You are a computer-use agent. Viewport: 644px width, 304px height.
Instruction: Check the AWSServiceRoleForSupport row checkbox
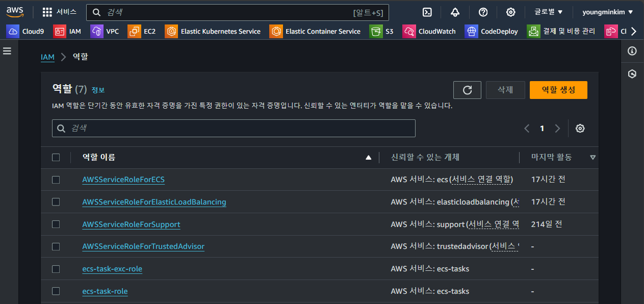point(56,224)
